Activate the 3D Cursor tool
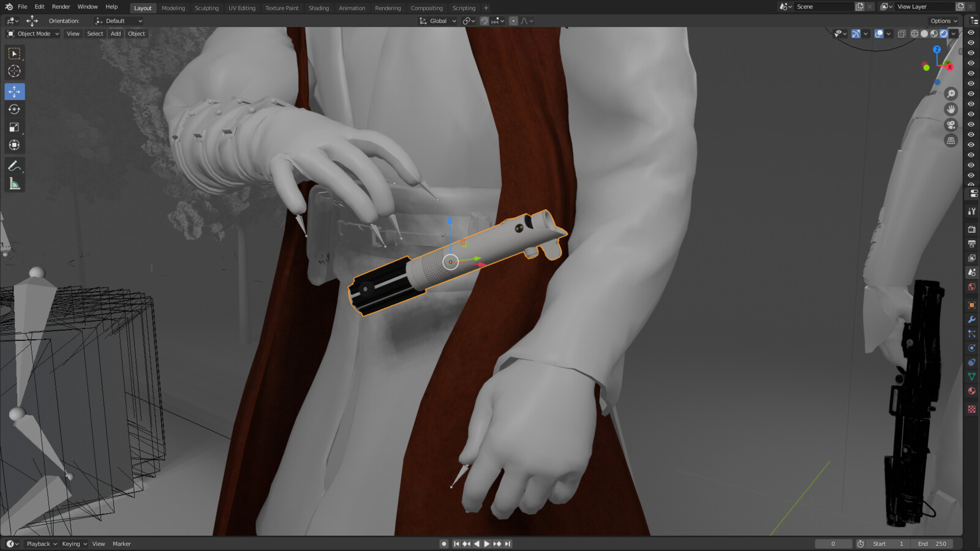This screenshot has width=980, height=551. (x=14, y=71)
